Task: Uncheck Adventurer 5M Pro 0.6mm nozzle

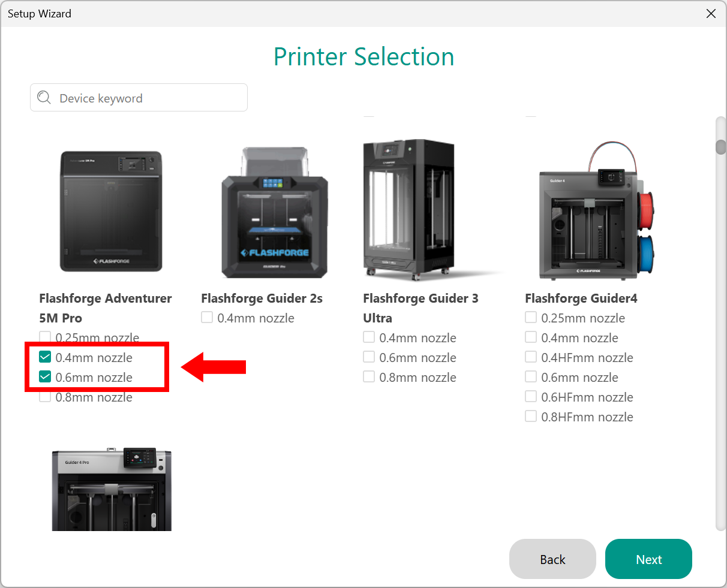Action: [45, 378]
